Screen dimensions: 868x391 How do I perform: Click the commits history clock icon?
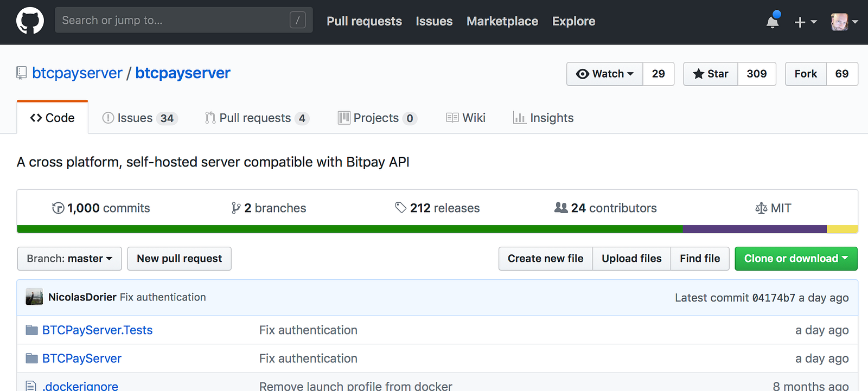pos(58,208)
